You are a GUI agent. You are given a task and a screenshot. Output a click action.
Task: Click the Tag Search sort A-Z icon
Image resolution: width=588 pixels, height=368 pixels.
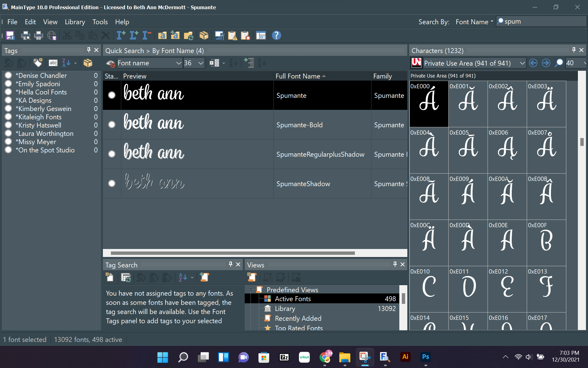click(x=183, y=277)
